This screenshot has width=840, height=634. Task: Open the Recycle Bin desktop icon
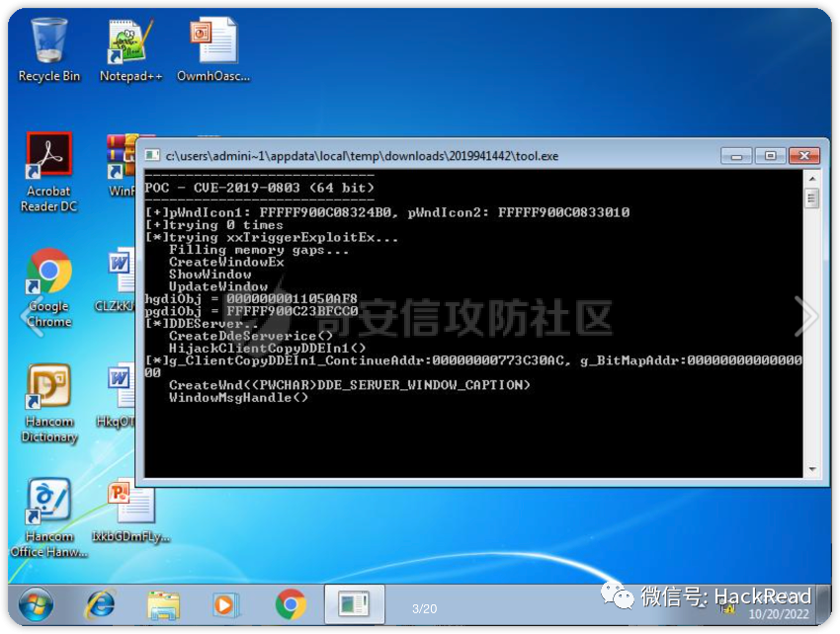49,49
